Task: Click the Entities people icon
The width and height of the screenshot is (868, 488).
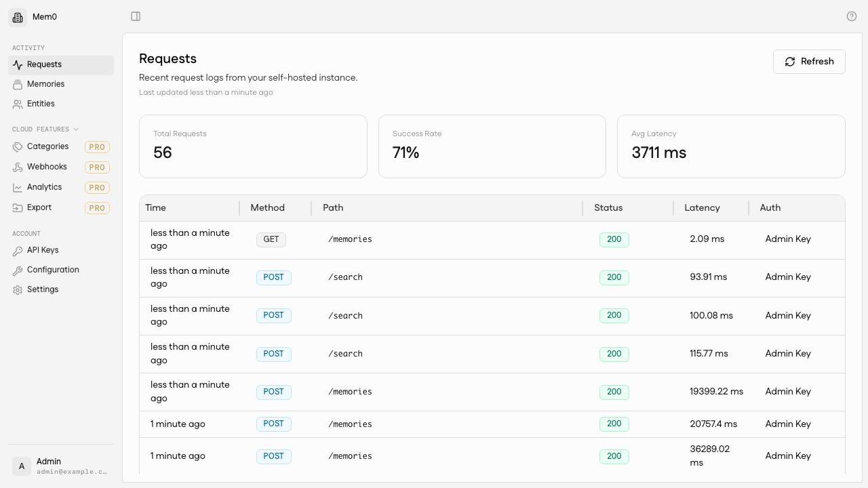Action: click(x=18, y=104)
